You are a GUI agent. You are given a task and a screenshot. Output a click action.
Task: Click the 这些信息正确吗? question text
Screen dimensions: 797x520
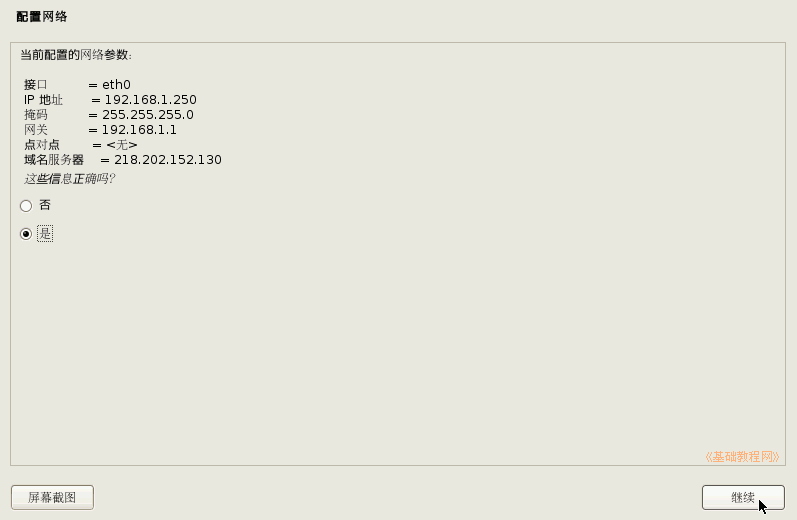pyautogui.click(x=70, y=179)
